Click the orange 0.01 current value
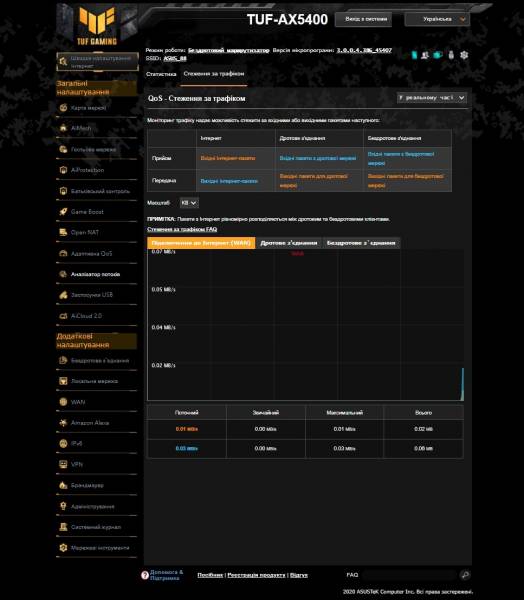 (186, 429)
